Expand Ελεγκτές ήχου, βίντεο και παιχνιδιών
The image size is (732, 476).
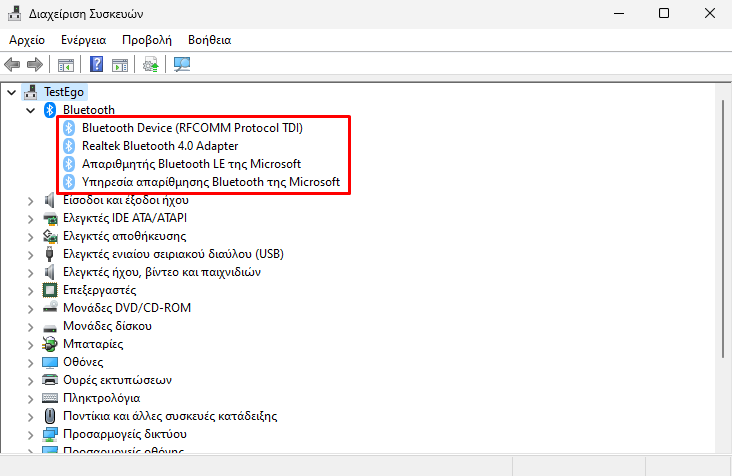click(x=30, y=273)
